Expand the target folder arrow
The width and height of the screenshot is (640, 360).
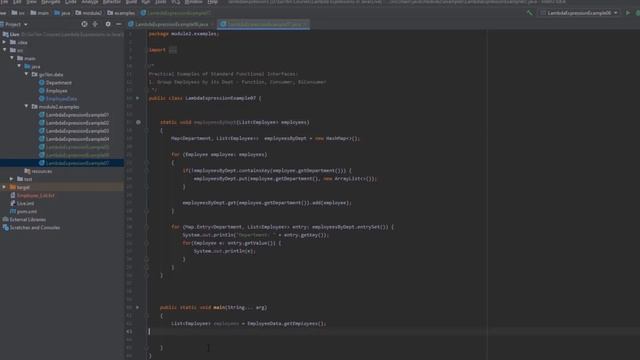click(x=4, y=187)
